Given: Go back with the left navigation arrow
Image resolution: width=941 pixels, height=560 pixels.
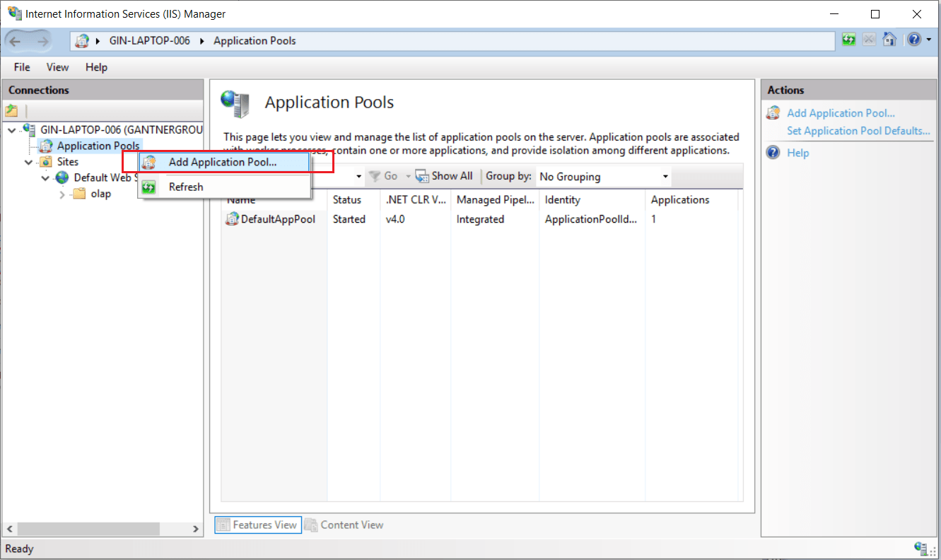Looking at the screenshot, I should click(15, 41).
